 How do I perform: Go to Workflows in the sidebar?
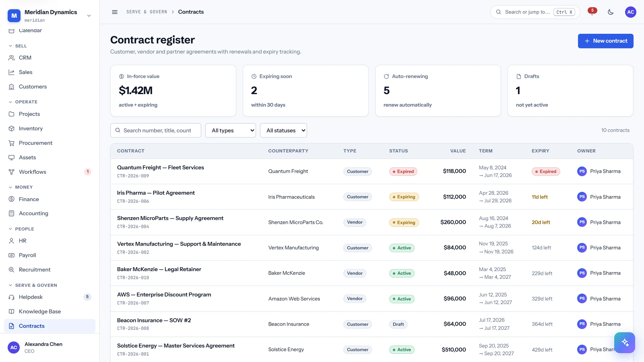pyautogui.click(x=50, y=172)
